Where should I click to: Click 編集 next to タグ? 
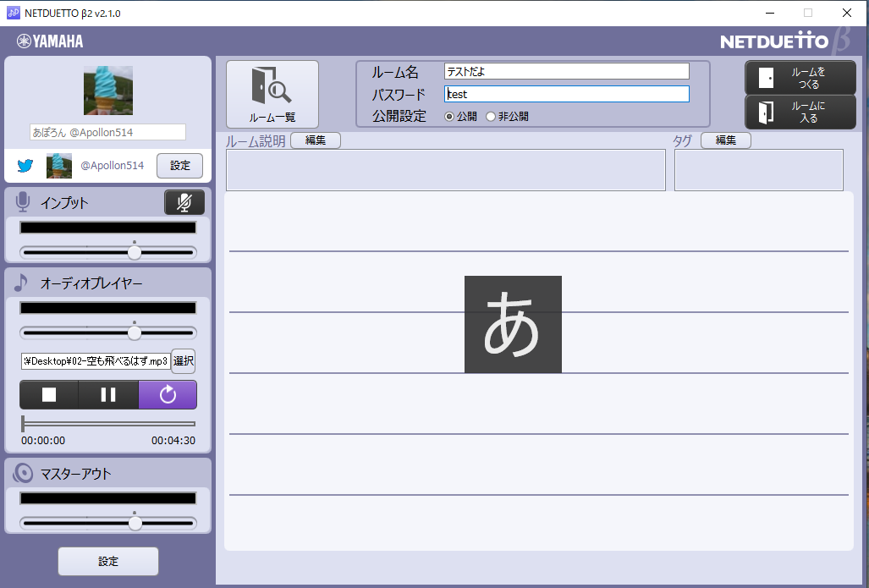click(725, 140)
